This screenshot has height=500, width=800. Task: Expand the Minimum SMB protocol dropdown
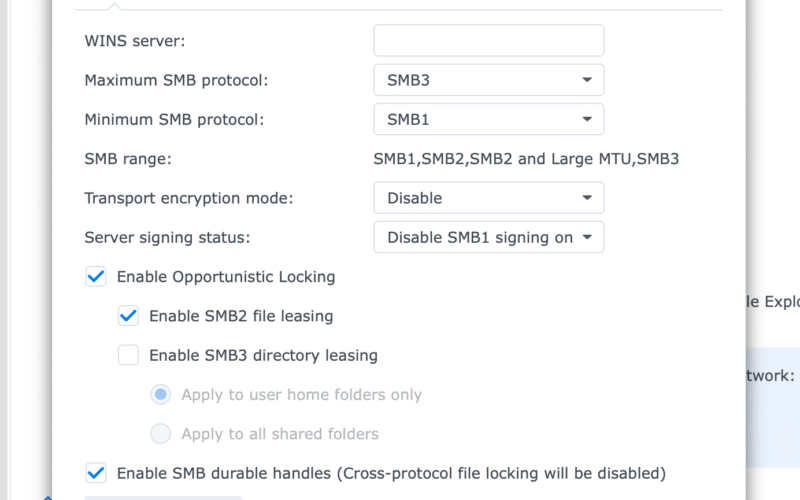pyautogui.click(x=488, y=119)
